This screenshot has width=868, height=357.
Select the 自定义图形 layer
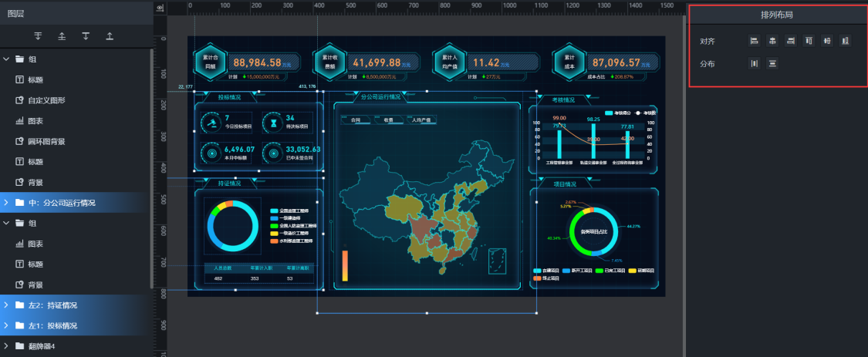pyautogui.click(x=46, y=100)
